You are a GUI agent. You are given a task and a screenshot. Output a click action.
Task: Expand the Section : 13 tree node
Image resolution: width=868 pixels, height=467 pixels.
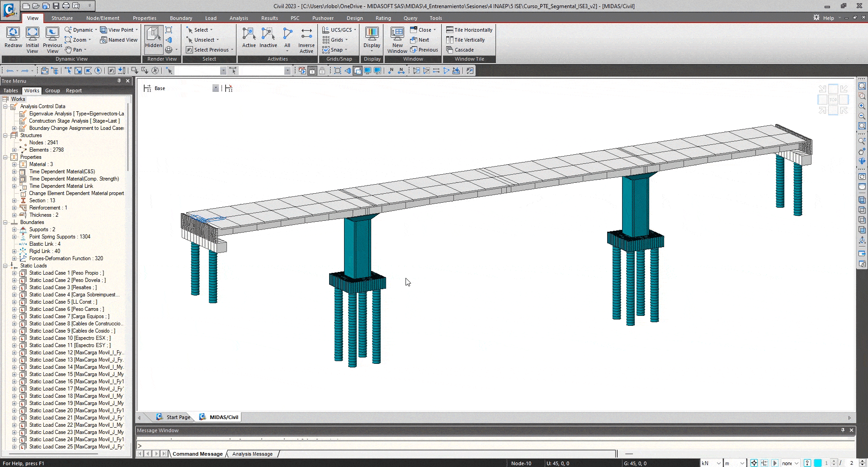[14, 200]
